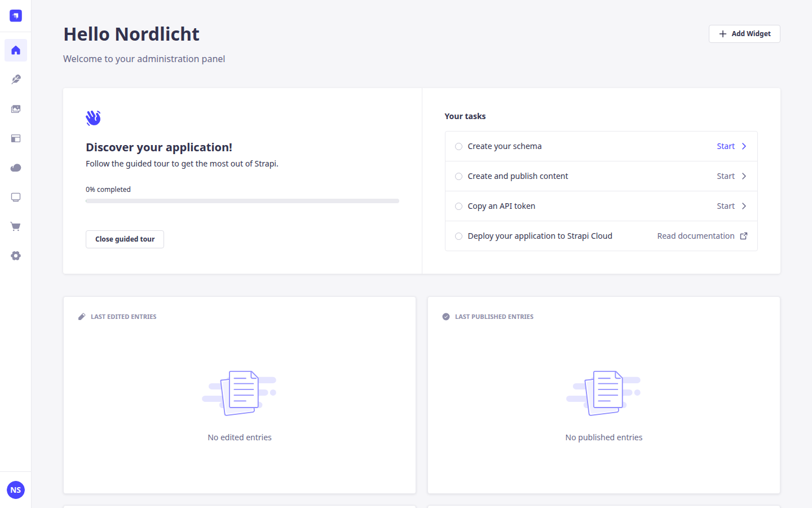
Task: Open Content-Type Builder layout icon
Action: (x=16, y=138)
